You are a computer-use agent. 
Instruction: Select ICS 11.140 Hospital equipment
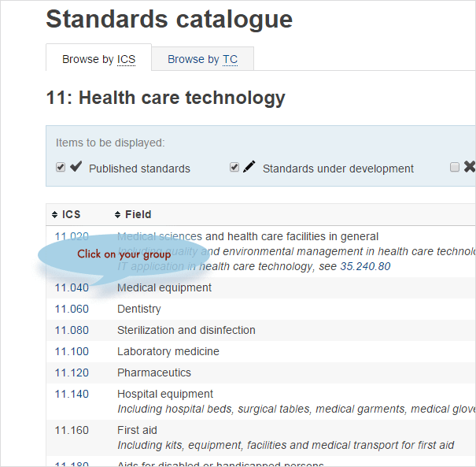pyautogui.click(x=72, y=395)
